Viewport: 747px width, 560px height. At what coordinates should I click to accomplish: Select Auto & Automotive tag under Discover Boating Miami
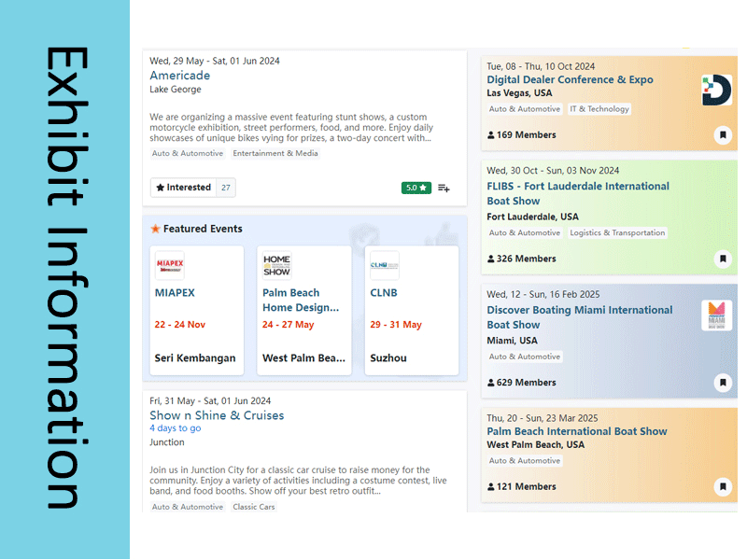525,357
